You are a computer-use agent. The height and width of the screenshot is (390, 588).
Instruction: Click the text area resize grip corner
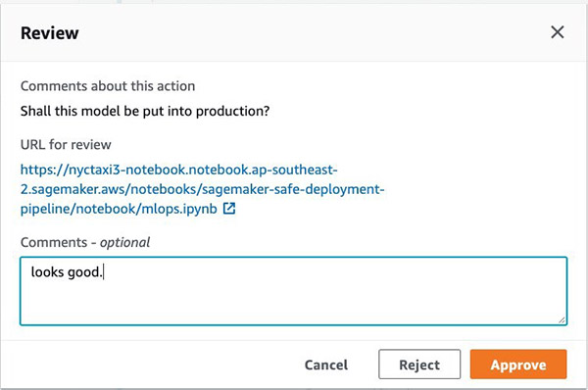[x=562, y=319]
